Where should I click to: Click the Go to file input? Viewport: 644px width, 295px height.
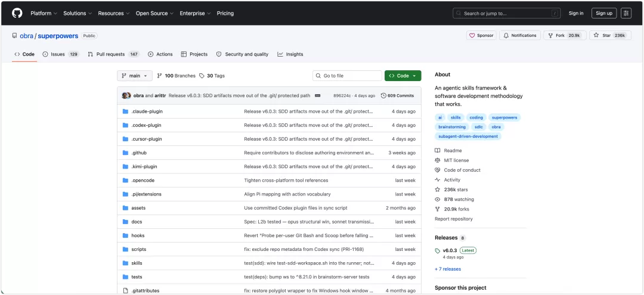pyautogui.click(x=348, y=76)
